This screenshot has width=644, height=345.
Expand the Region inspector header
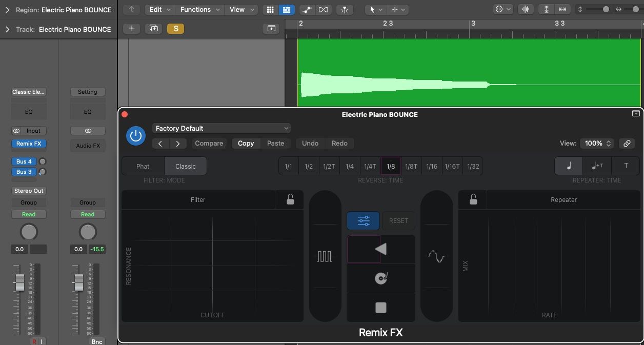point(7,9)
